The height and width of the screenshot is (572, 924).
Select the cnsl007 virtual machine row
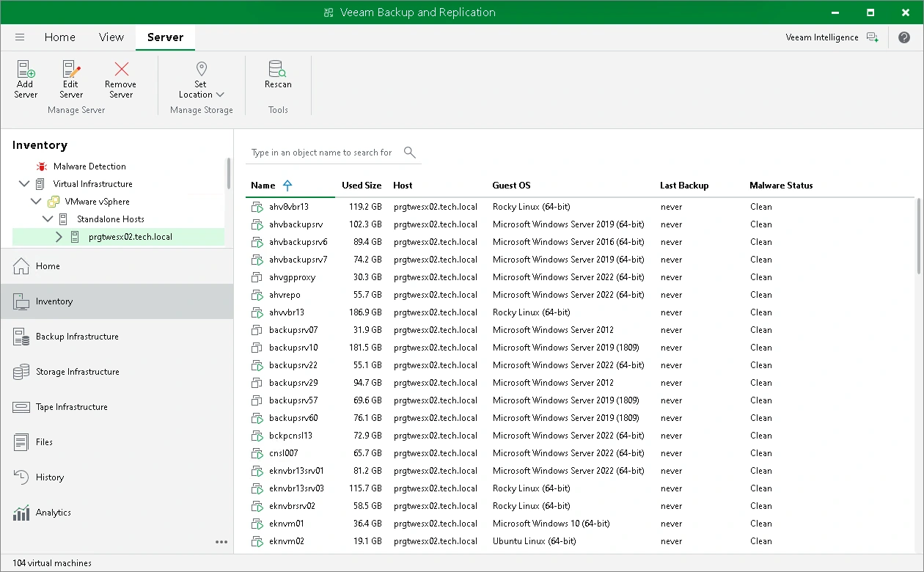579,453
